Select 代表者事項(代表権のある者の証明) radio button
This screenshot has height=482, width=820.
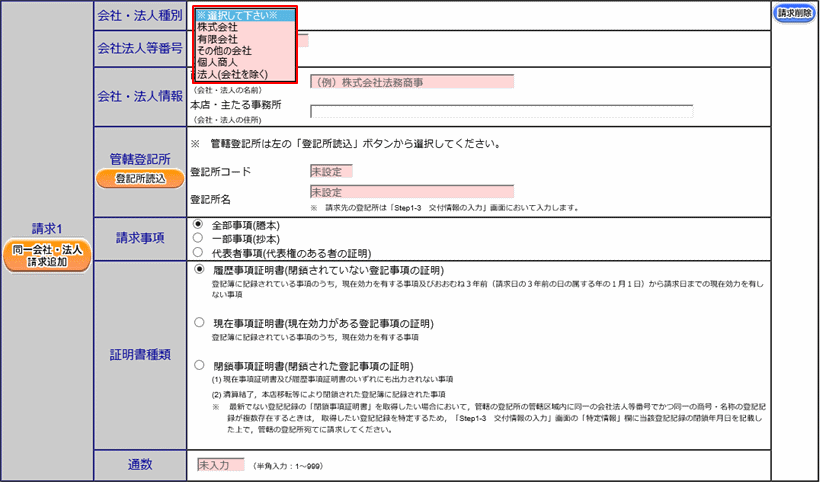[198, 252]
